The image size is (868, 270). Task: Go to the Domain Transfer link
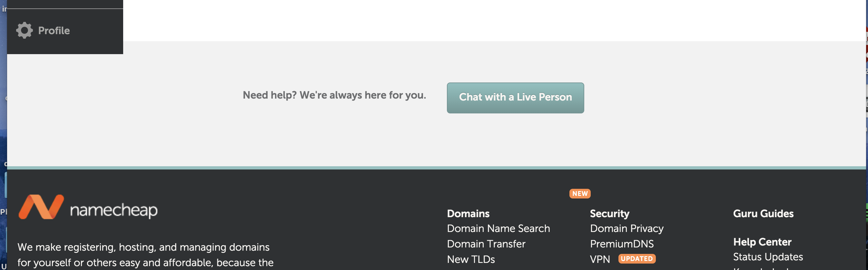pyautogui.click(x=486, y=244)
